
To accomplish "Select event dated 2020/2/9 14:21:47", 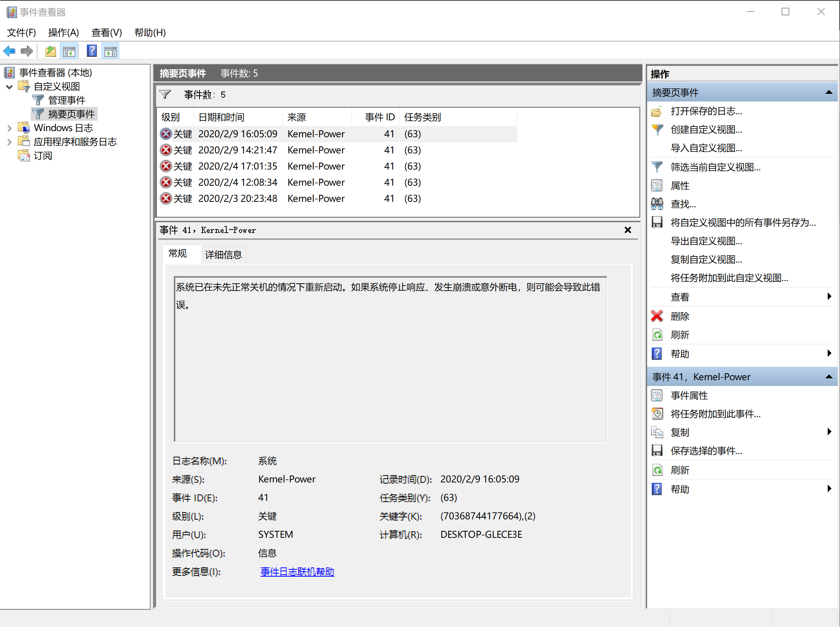I will 337,150.
